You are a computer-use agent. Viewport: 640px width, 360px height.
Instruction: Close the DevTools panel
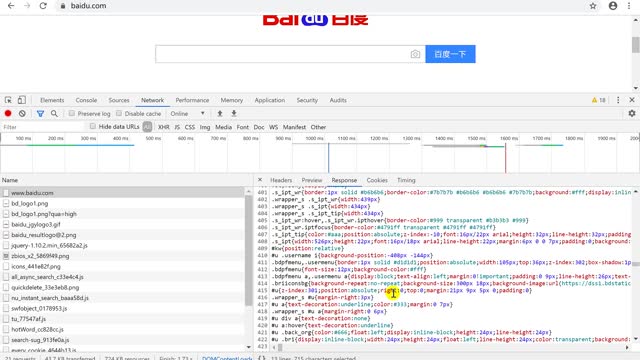pos(632,100)
